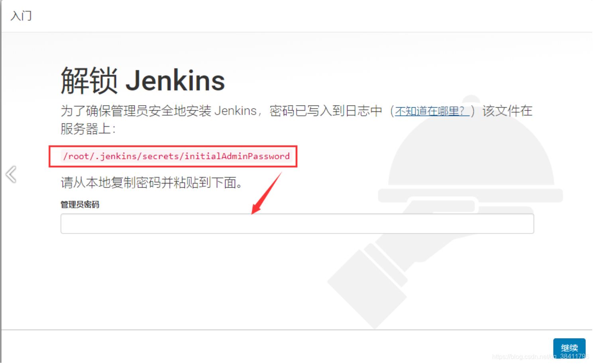Click the word Jenkins in the heading
Screen dimensions: 593x364
tap(175, 81)
